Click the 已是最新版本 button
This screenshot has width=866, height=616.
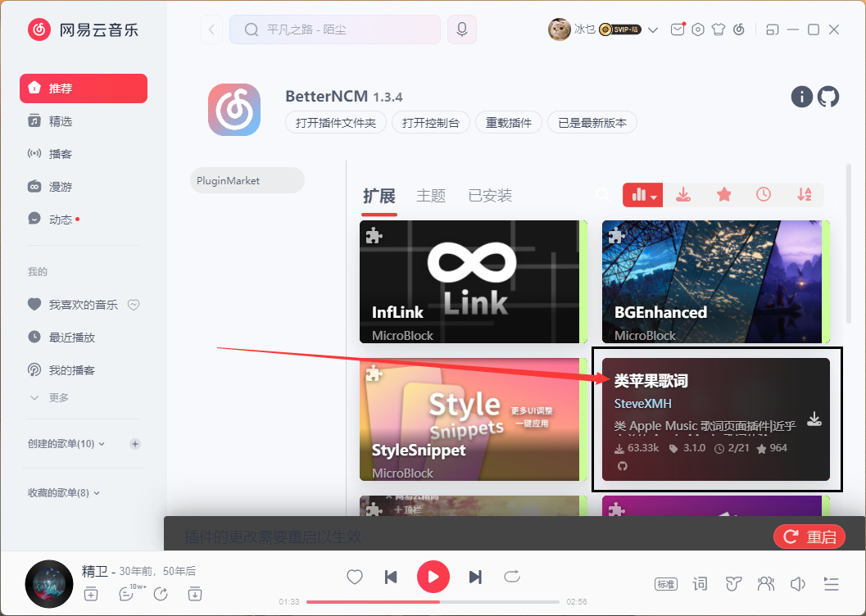[592, 123]
